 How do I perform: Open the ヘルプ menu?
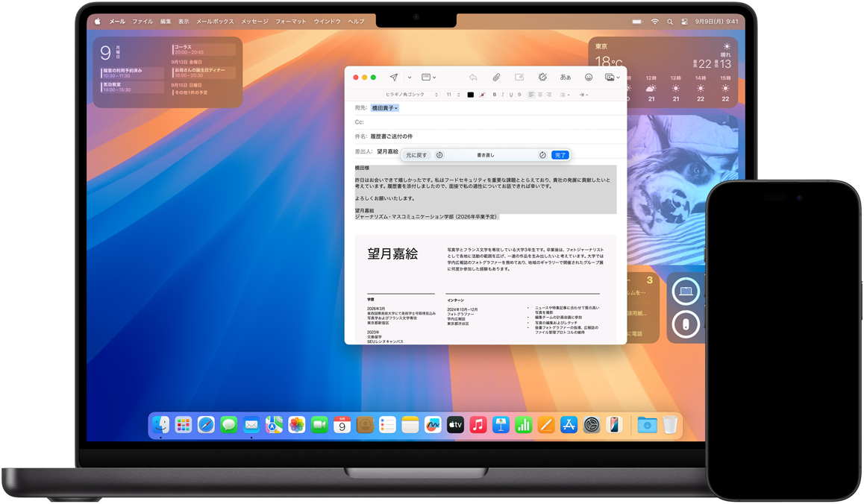coord(356,22)
